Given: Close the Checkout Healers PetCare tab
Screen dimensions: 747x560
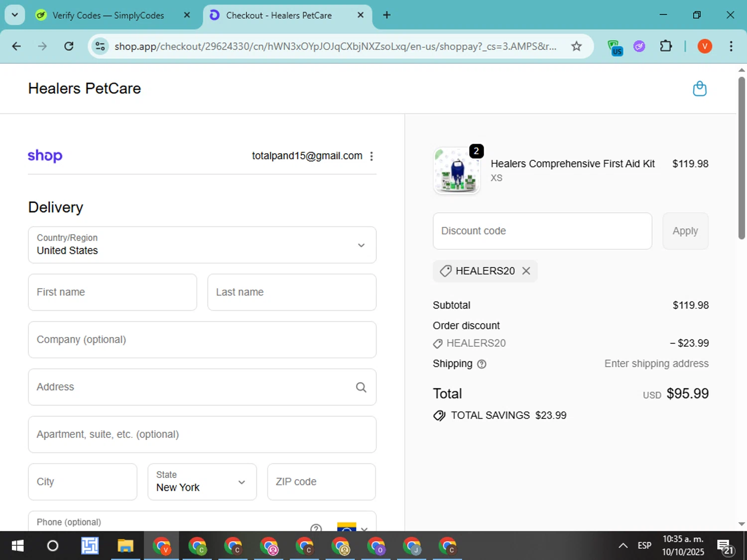Looking at the screenshot, I should click(x=361, y=15).
